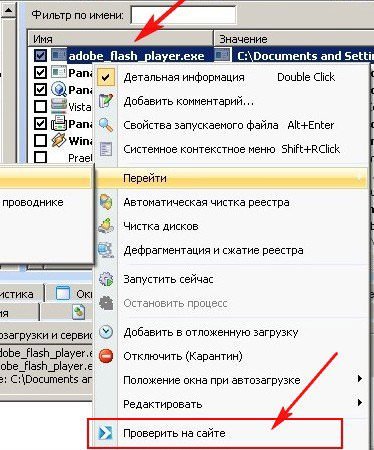Click the magnifier icon for Свойства запускаемого файла
The width and height of the screenshot is (374, 450).
pos(106,125)
